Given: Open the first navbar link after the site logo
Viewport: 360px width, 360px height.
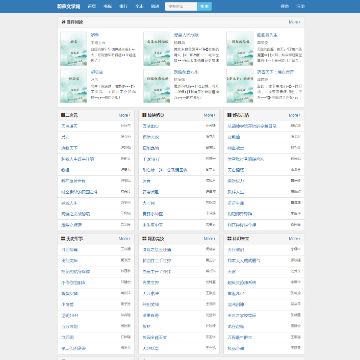Looking at the screenshot, I should pos(91,6).
